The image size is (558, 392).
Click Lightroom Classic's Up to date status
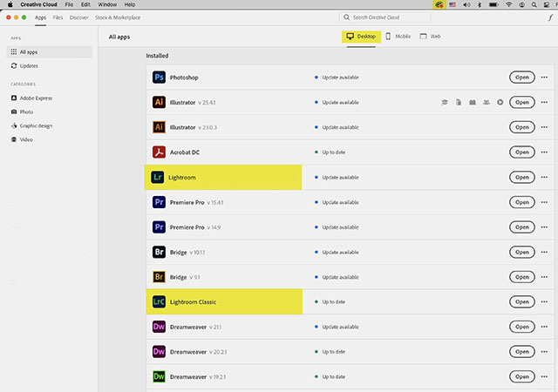(330, 301)
